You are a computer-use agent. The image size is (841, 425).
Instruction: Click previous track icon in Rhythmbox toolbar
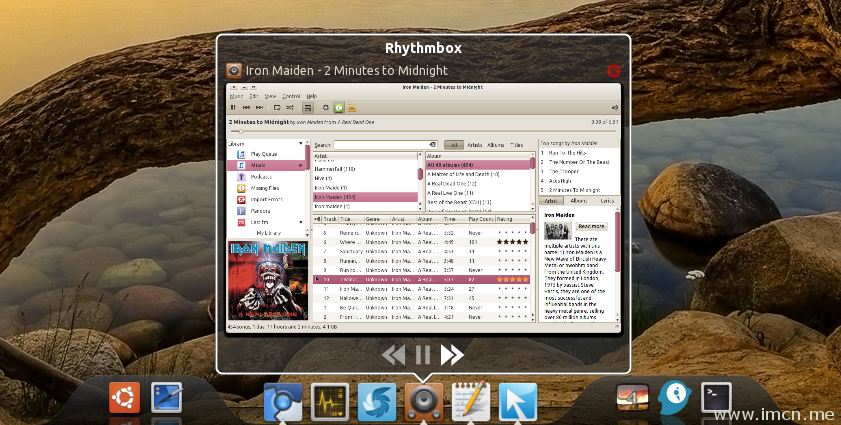(246, 108)
